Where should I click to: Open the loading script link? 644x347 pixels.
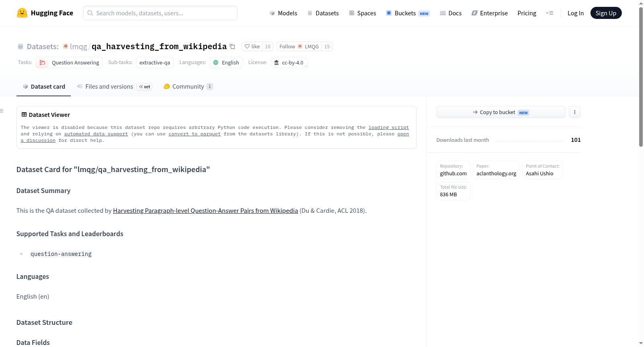point(388,127)
